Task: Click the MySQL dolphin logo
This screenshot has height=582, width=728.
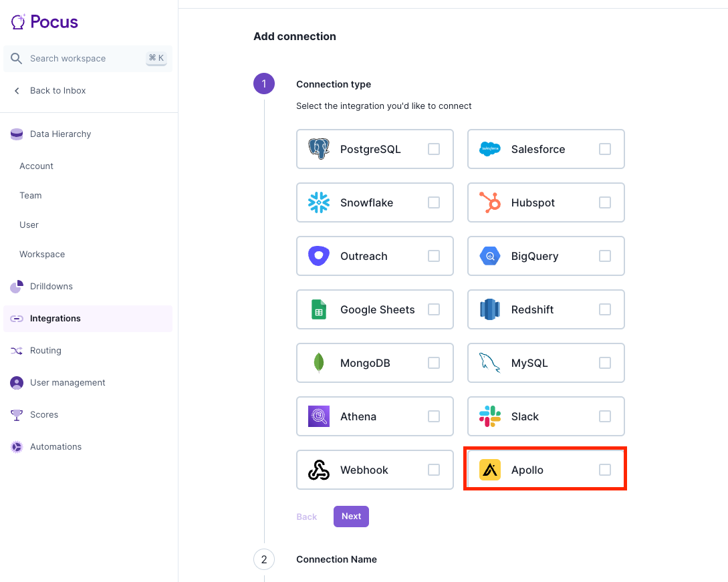Action: (490, 363)
